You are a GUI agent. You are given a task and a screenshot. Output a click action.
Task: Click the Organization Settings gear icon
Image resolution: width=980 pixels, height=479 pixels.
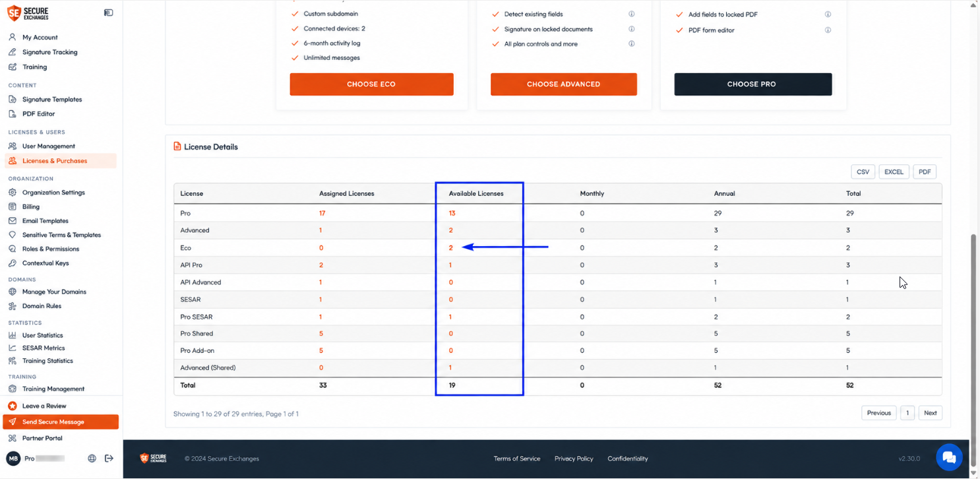tap(13, 192)
